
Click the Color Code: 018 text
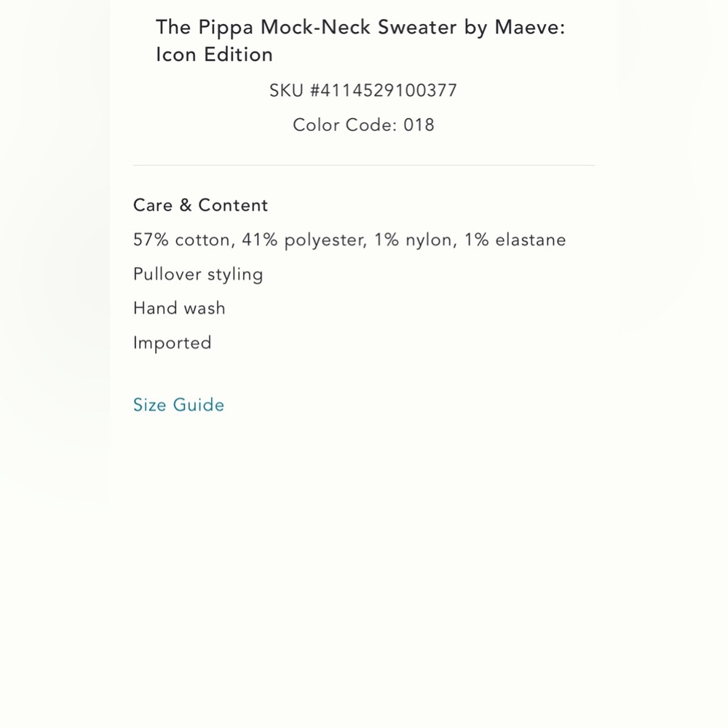pyautogui.click(x=363, y=125)
